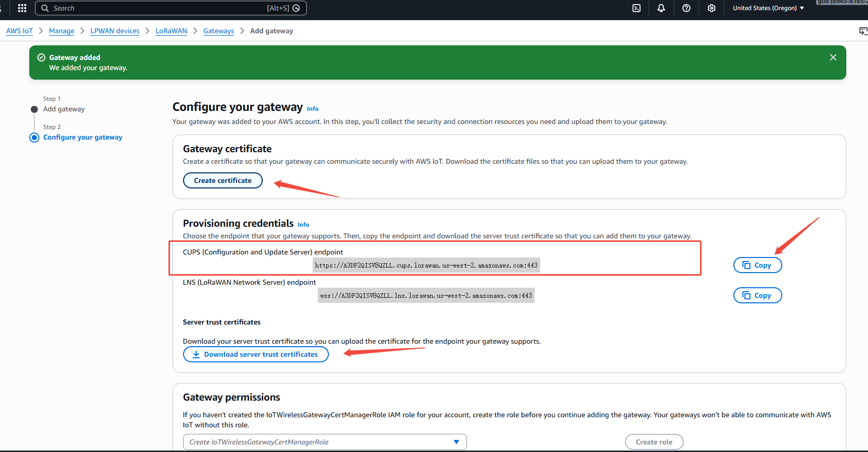This screenshot has height=452, width=868.
Task: Open the help question mark menu
Action: coord(686,8)
